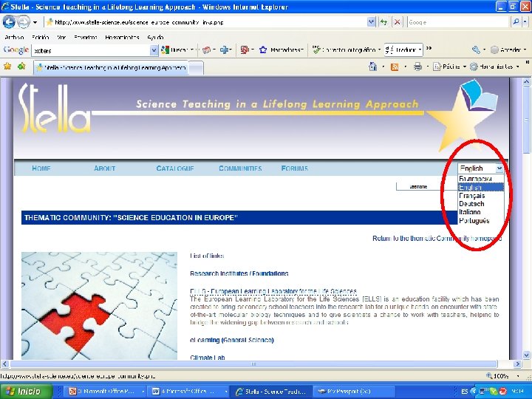Click the Marcadores star bookmark button
The image size is (532, 399).
[281, 50]
